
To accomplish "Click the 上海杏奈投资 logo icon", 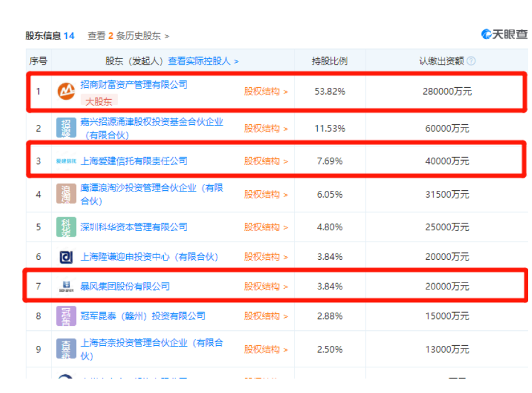I will tap(66, 349).
